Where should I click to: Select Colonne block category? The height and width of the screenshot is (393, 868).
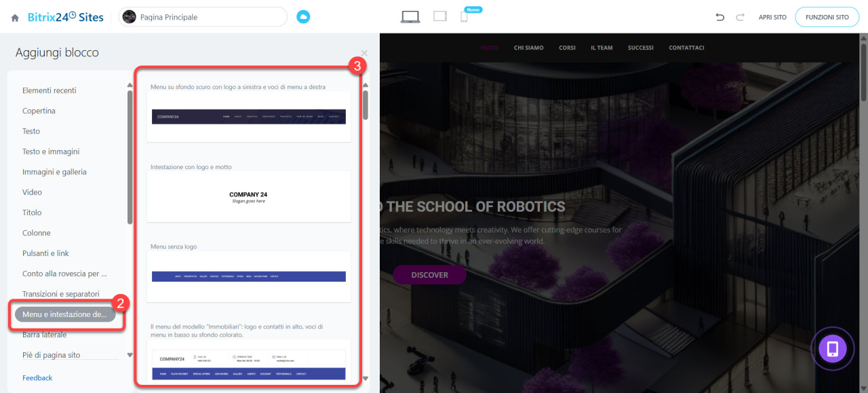(37, 233)
